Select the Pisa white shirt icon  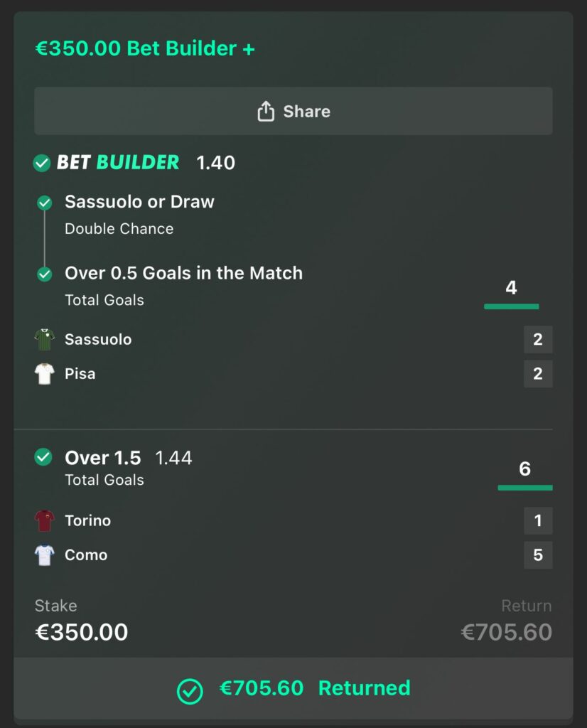44,373
